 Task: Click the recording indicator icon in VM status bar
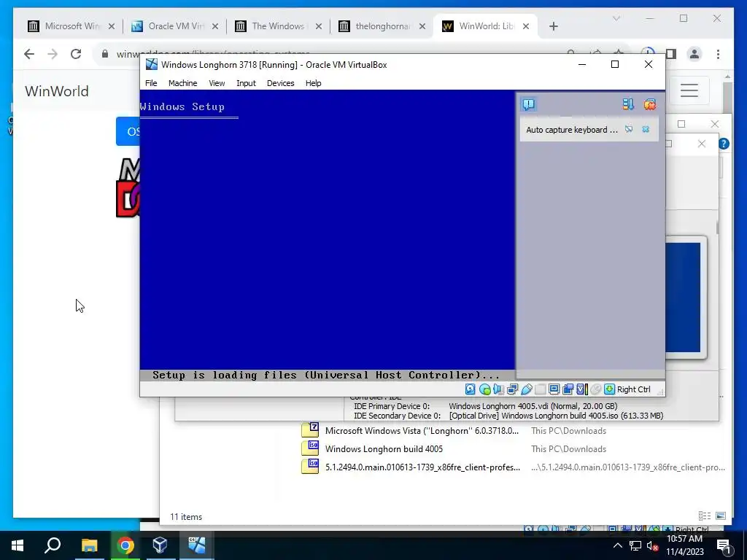[x=568, y=389]
